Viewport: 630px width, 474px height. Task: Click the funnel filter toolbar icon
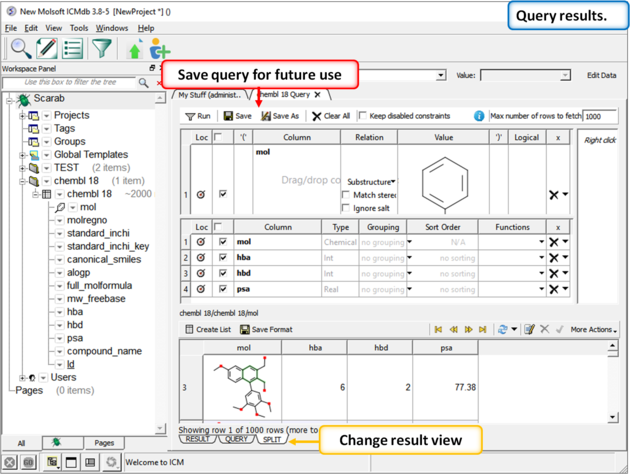click(101, 49)
